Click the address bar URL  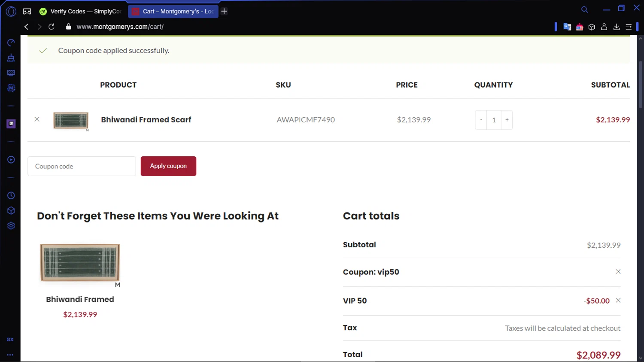pyautogui.click(x=120, y=27)
